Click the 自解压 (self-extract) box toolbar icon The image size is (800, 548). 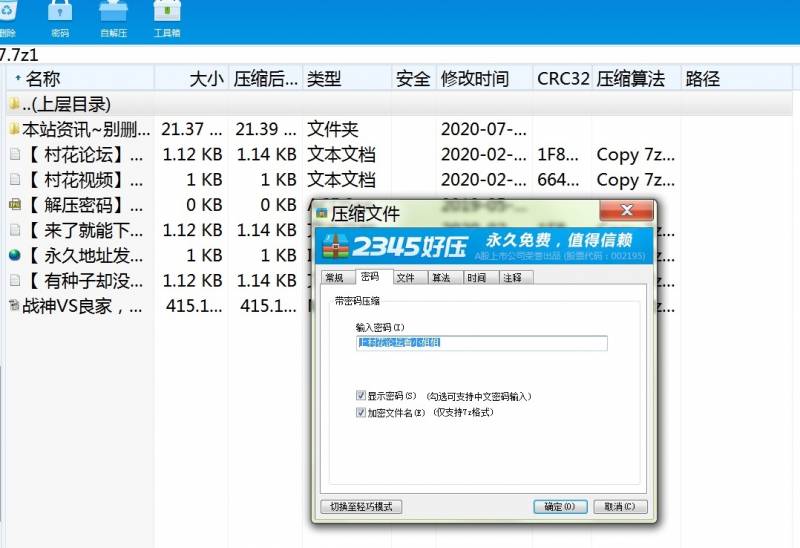[x=113, y=11]
